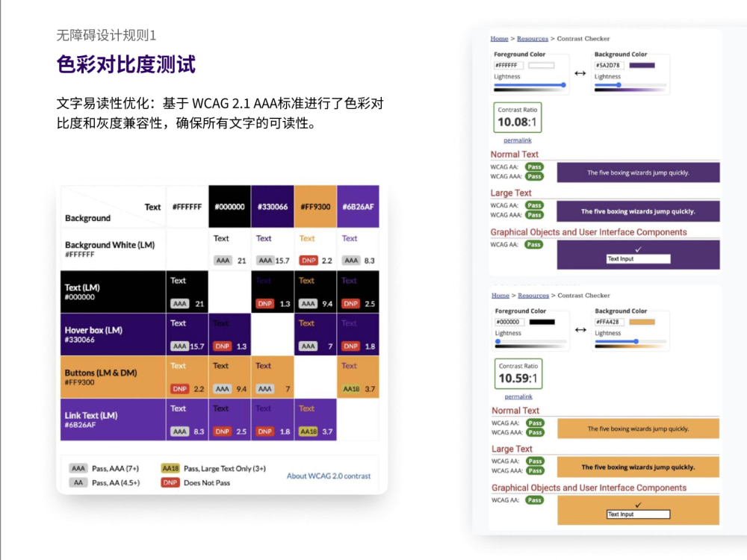
Task: Edit the #FFFFFF foreground color hex field
Action: click(x=508, y=65)
